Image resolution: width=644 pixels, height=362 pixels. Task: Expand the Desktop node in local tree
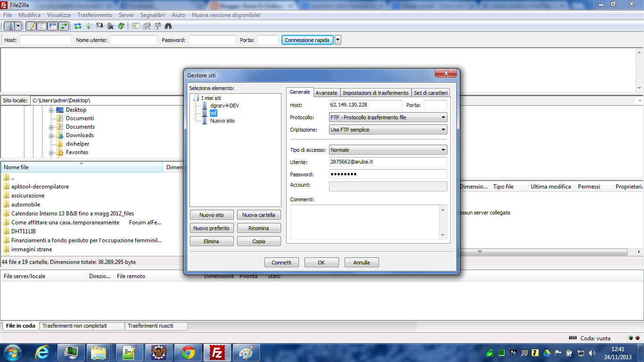(x=51, y=110)
